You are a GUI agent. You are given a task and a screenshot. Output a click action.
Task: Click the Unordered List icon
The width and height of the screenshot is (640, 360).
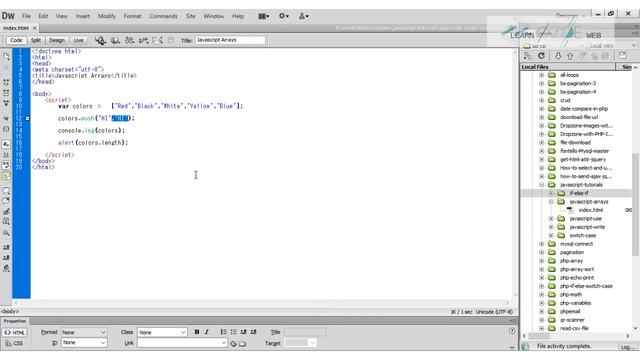pos(224,332)
